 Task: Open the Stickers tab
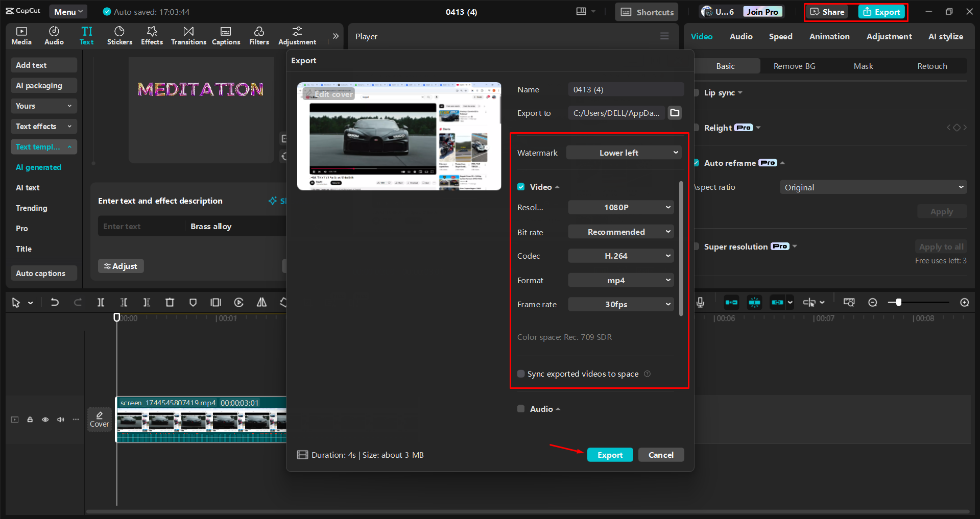pyautogui.click(x=119, y=36)
